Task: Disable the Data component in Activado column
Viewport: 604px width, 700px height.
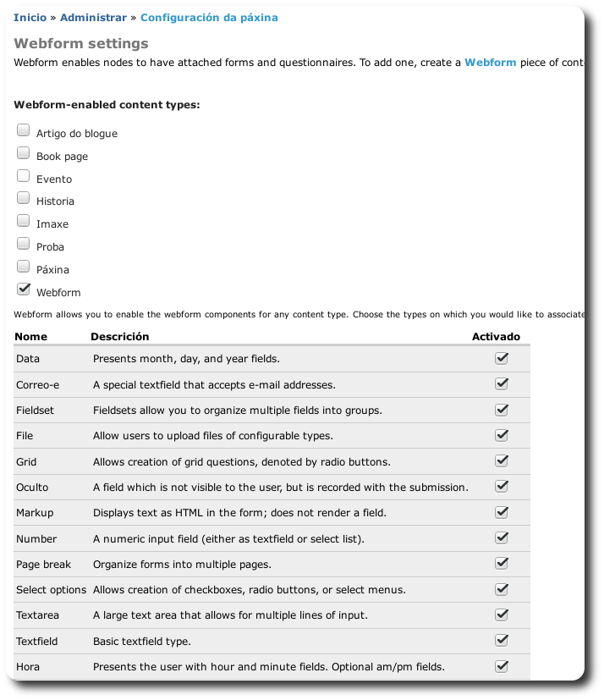Action: [x=502, y=358]
